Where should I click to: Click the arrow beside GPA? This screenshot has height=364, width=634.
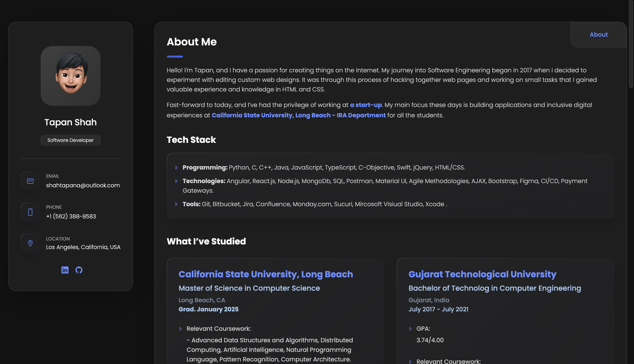click(410, 329)
